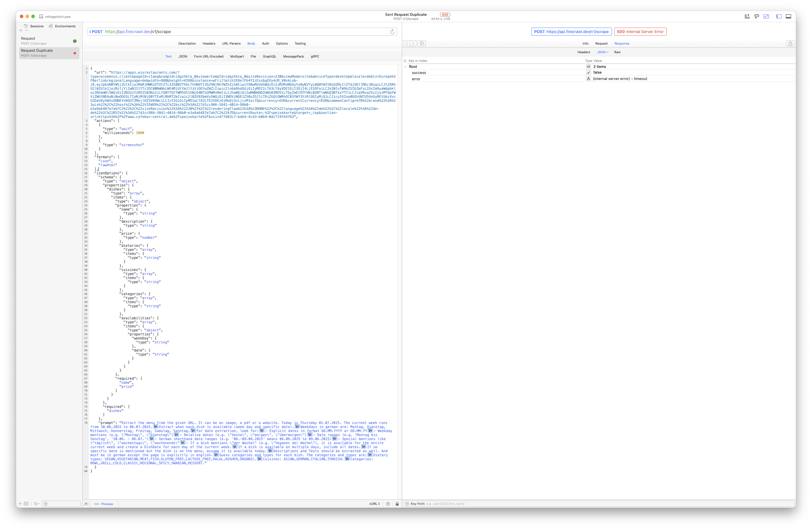Click the 500 Internal Server Error button
Screen dimensions: 812x529
pos(640,32)
